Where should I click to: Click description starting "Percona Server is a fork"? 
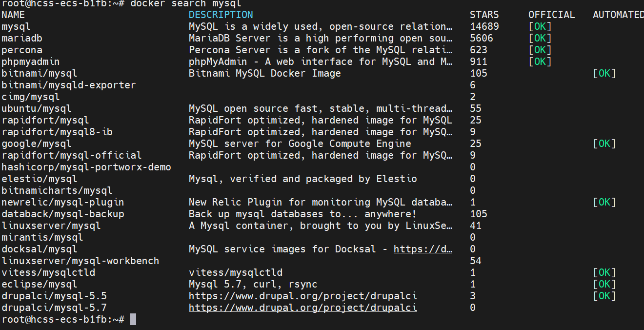pos(321,50)
